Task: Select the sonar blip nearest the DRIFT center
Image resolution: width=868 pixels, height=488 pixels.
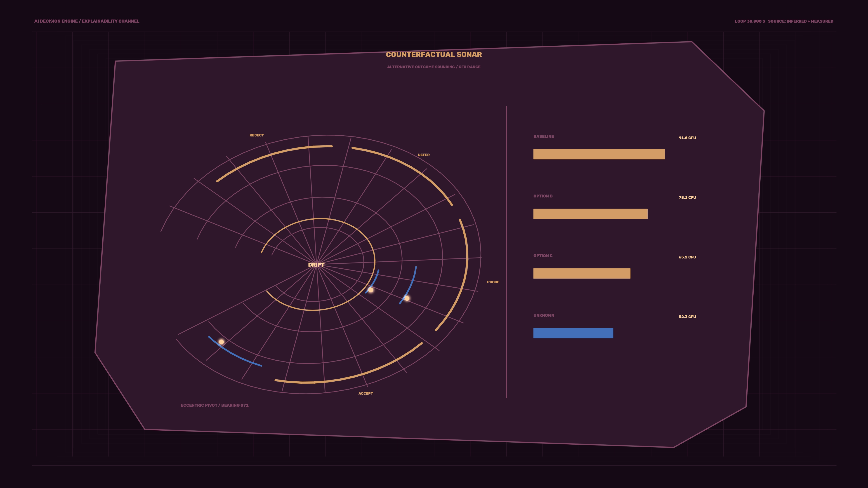Action: coord(371,290)
